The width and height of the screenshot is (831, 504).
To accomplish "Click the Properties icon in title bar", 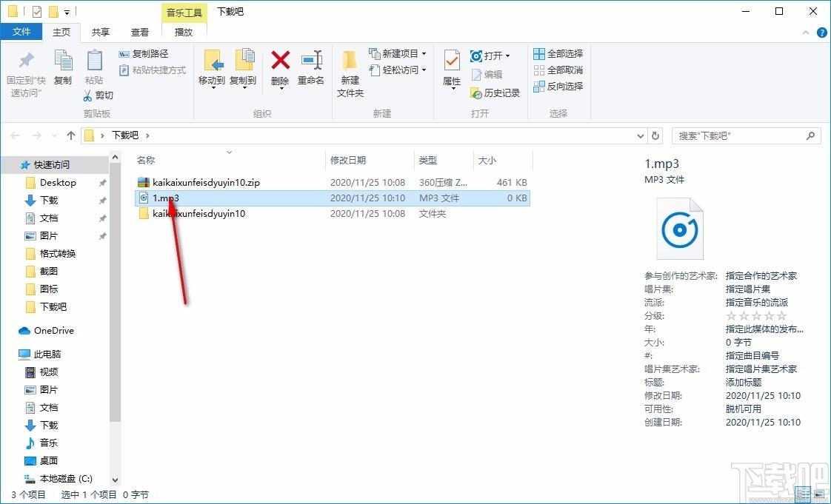I will pos(36,11).
